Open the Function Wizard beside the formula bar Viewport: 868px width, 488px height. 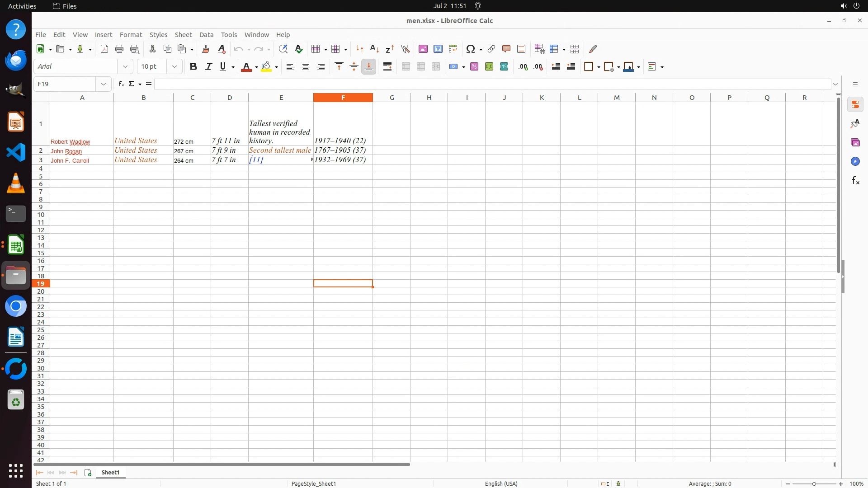click(121, 84)
